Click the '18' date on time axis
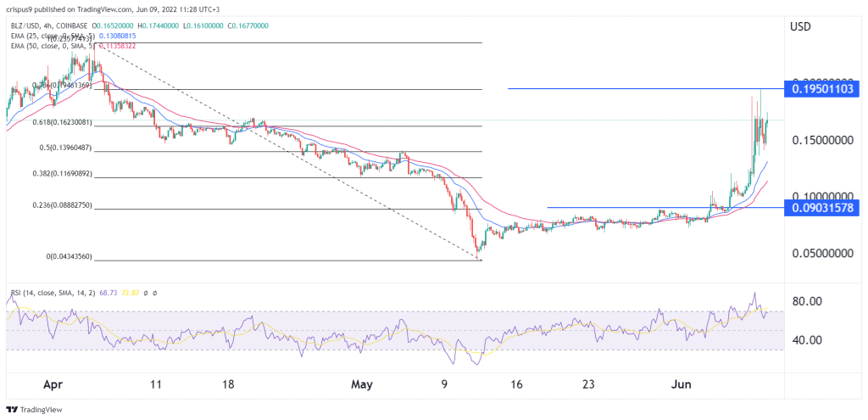Image resolution: width=868 pixels, height=420 pixels. click(x=229, y=384)
